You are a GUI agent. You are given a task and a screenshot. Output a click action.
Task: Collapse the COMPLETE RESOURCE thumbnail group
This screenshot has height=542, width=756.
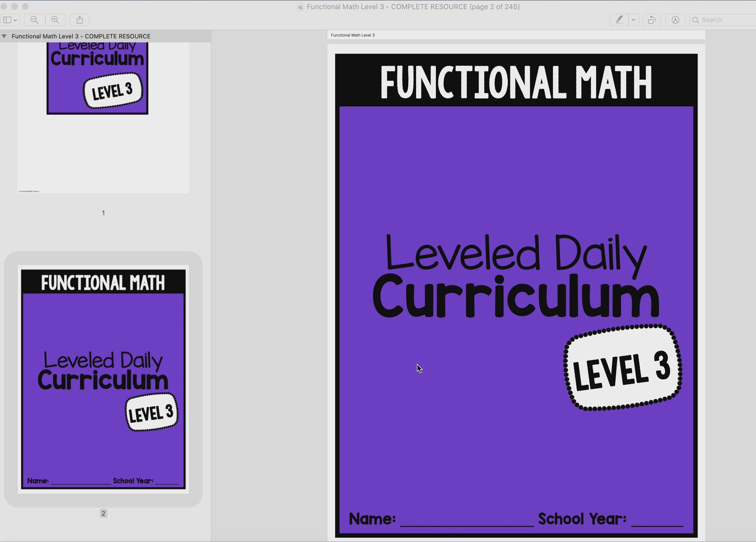4,36
